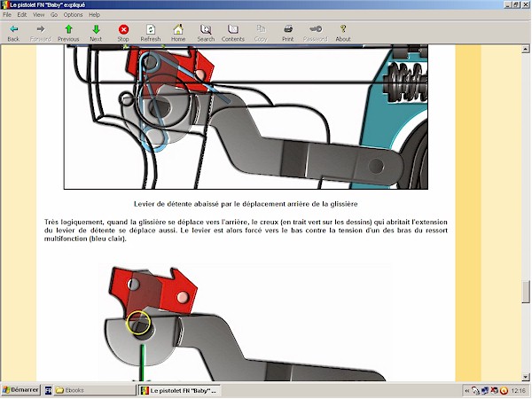Open the Options menu
532x399 pixels.
(73, 15)
